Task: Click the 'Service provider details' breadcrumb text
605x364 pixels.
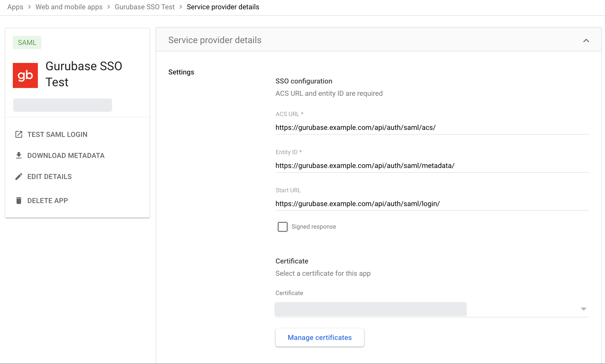Action: click(223, 7)
